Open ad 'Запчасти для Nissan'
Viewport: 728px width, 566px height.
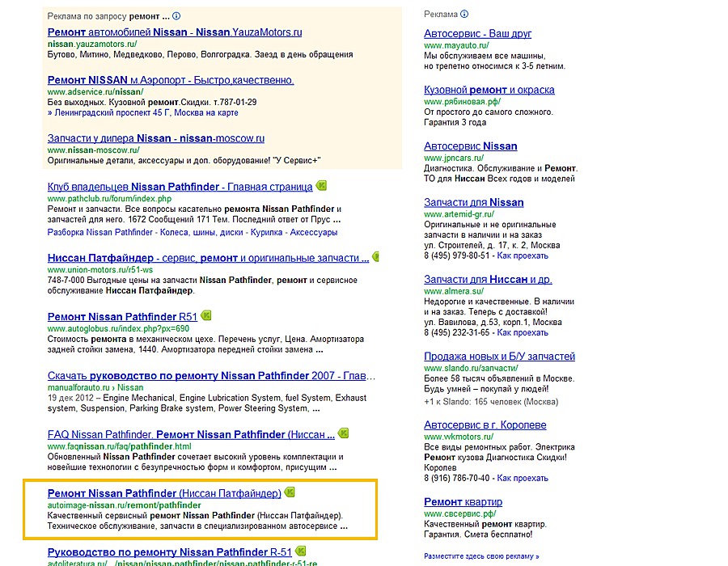coord(473,203)
